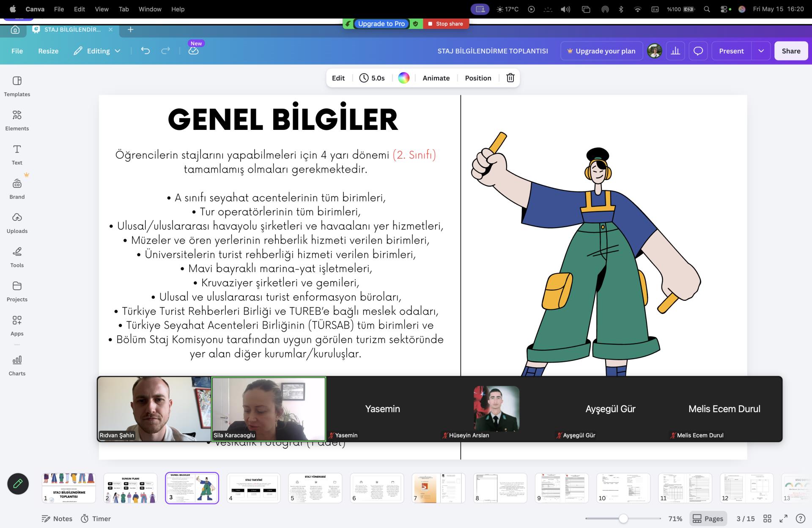Open the comments speech bubble icon
Screen dimensions: 812x528
(698, 51)
